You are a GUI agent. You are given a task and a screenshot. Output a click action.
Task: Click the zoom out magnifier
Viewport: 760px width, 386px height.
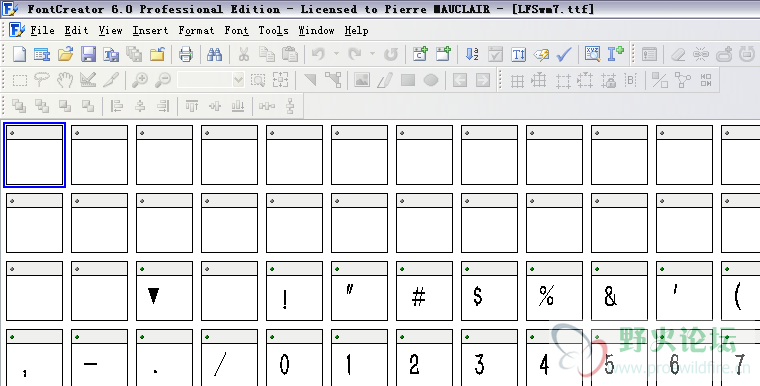pos(163,80)
